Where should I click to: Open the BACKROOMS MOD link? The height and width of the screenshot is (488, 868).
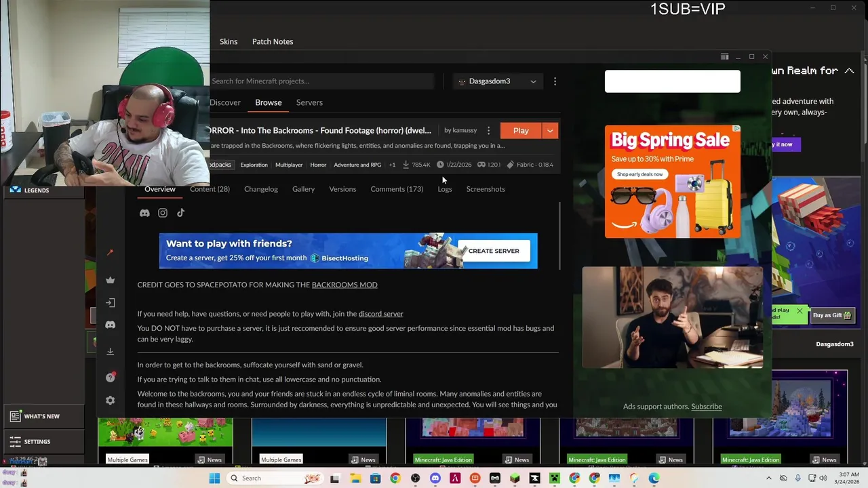click(x=344, y=285)
